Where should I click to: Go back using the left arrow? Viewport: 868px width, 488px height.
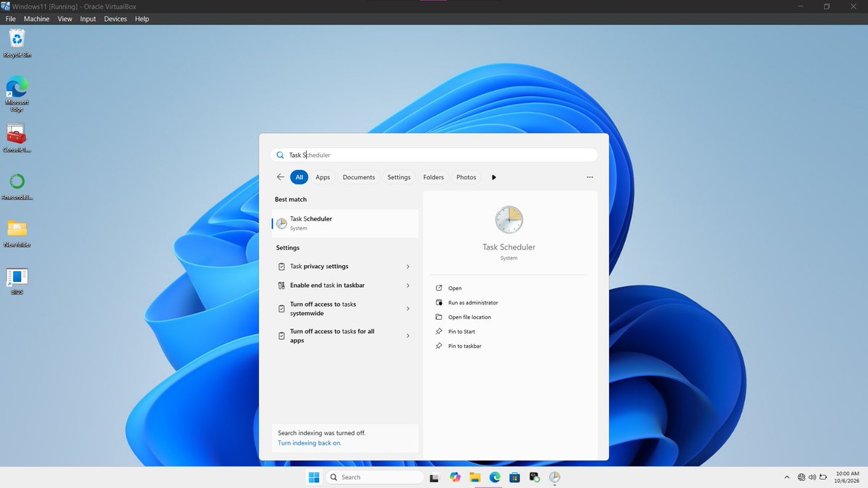tap(281, 177)
